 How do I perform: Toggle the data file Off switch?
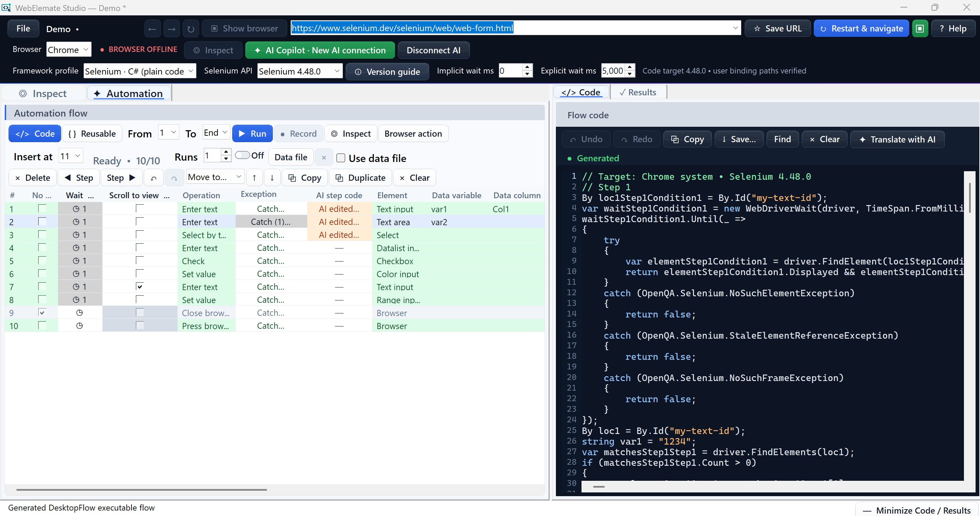pos(242,155)
